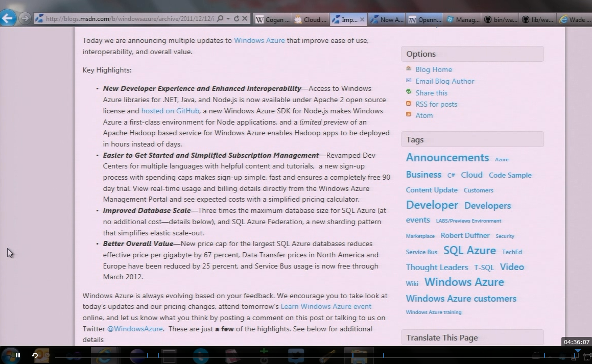592x364 pixels.
Task: Click the orange Atom feed icon
Action: click(x=409, y=114)
